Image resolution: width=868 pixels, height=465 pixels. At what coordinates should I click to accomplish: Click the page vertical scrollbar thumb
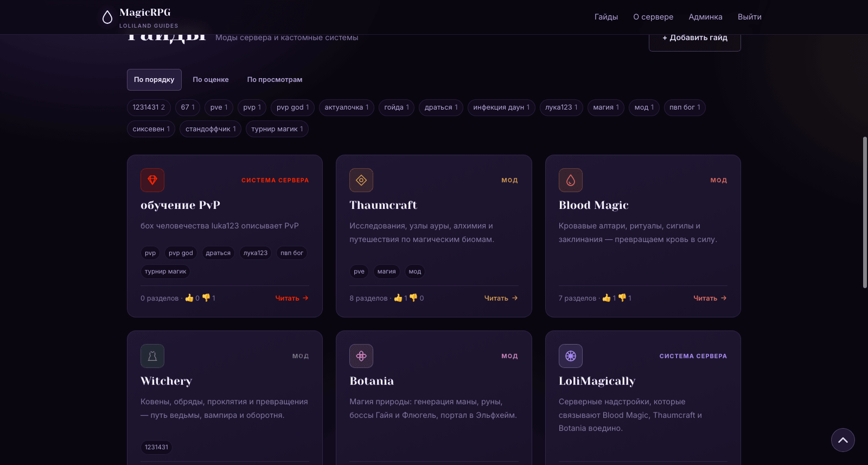865,212
